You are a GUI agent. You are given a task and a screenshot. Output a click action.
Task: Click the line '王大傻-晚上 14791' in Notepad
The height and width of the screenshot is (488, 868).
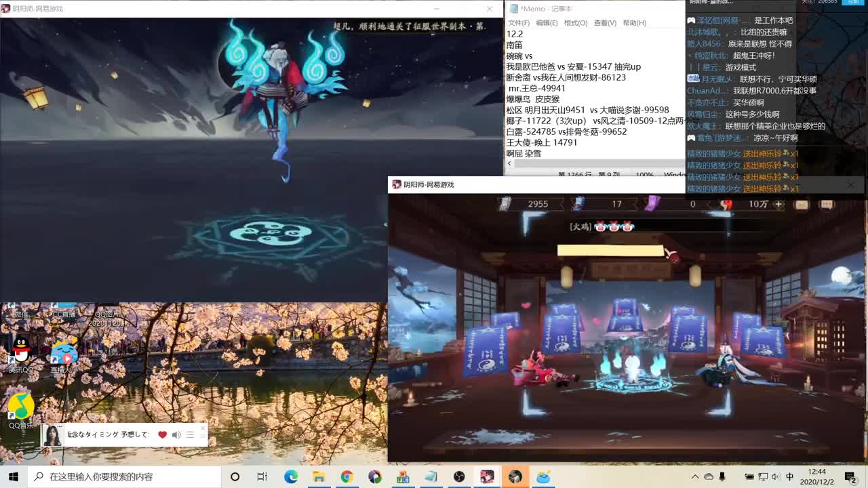[542, 142]
